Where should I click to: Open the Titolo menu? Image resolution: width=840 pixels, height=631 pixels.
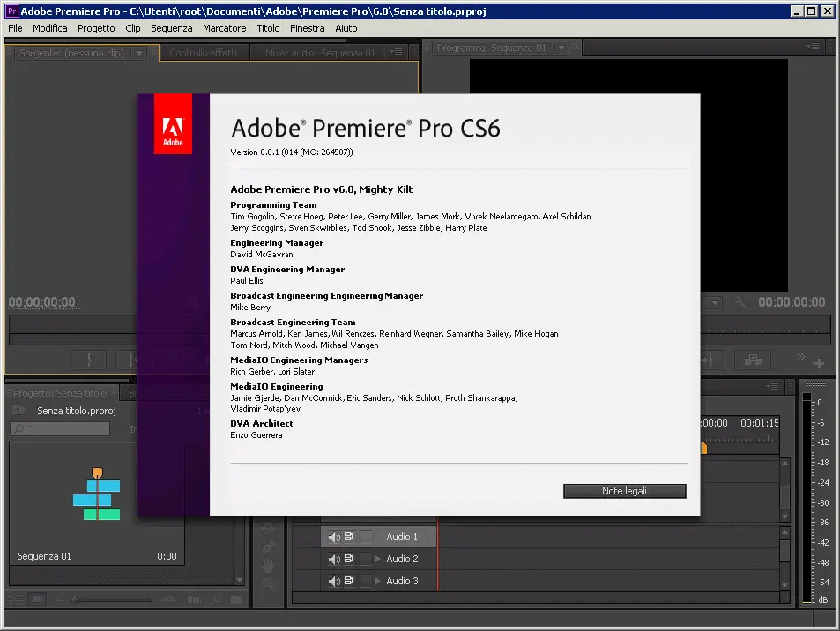[x=268, y=28]
